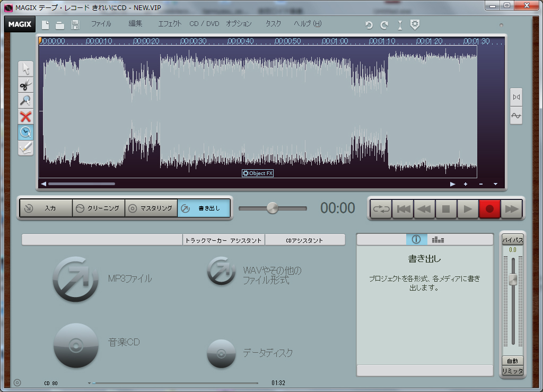Open the ヘルプ (H) menu
This screenshot has width=543, height=392.
(308, 24)
